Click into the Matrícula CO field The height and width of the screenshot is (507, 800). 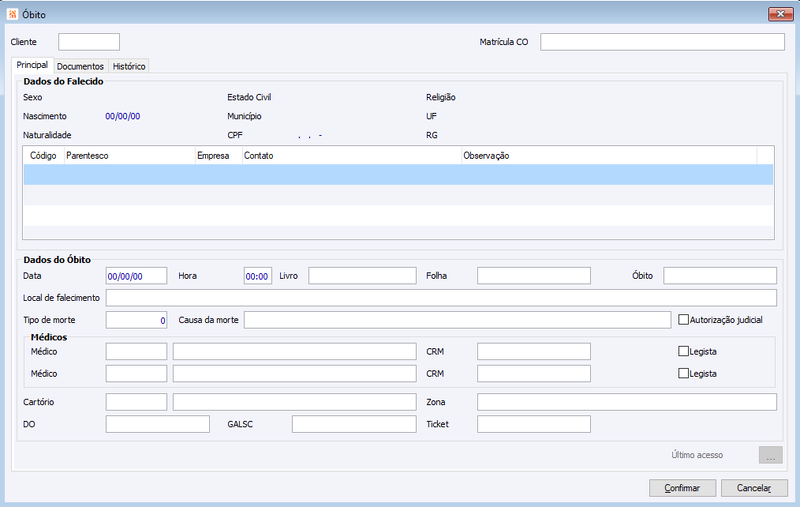tap(662, 42)
